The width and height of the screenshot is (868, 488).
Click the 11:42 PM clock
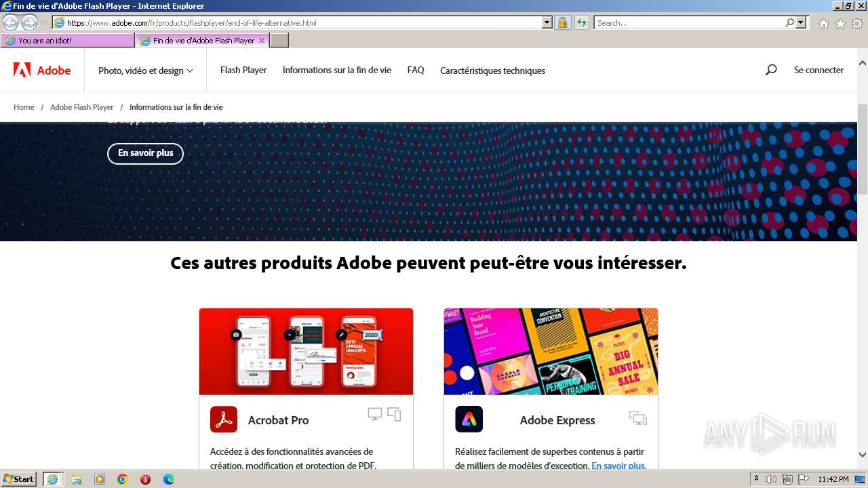pos(833,479)
